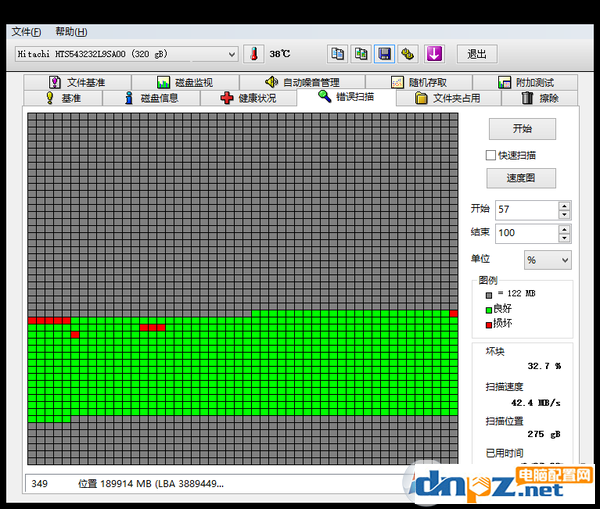Click the 位置 189914 MB status bar text
The height and width of the screenshot is (509, 600).
click(x=151, y=484)
